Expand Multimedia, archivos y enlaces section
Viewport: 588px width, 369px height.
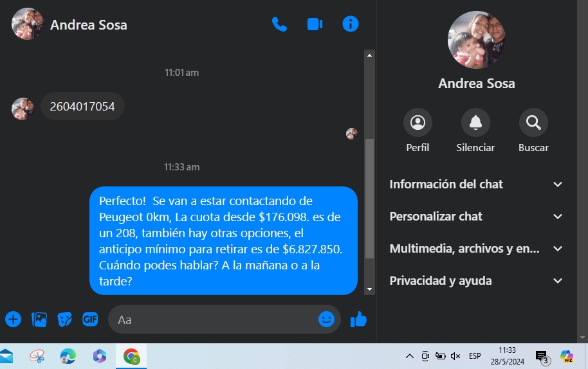click(x=476, y=249)
